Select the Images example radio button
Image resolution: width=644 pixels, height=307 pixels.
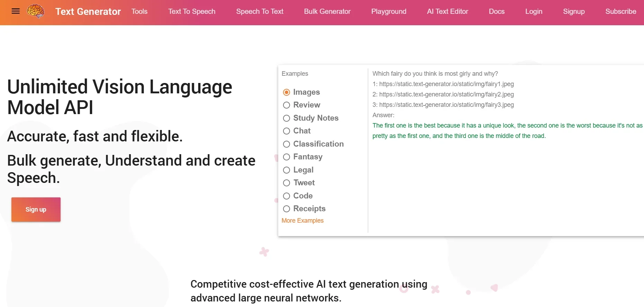pyautogui.click(x=287, y=92)
